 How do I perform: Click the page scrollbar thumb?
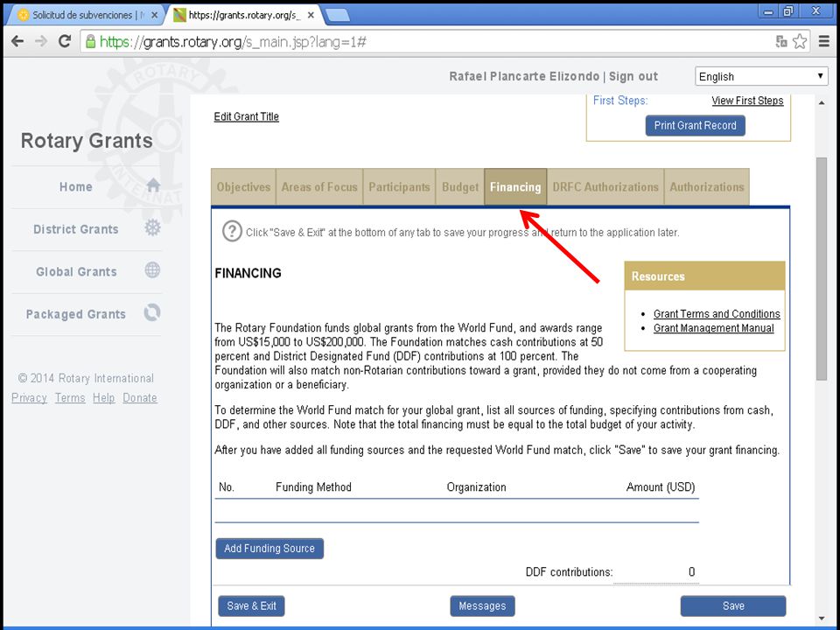click(822, 269)
